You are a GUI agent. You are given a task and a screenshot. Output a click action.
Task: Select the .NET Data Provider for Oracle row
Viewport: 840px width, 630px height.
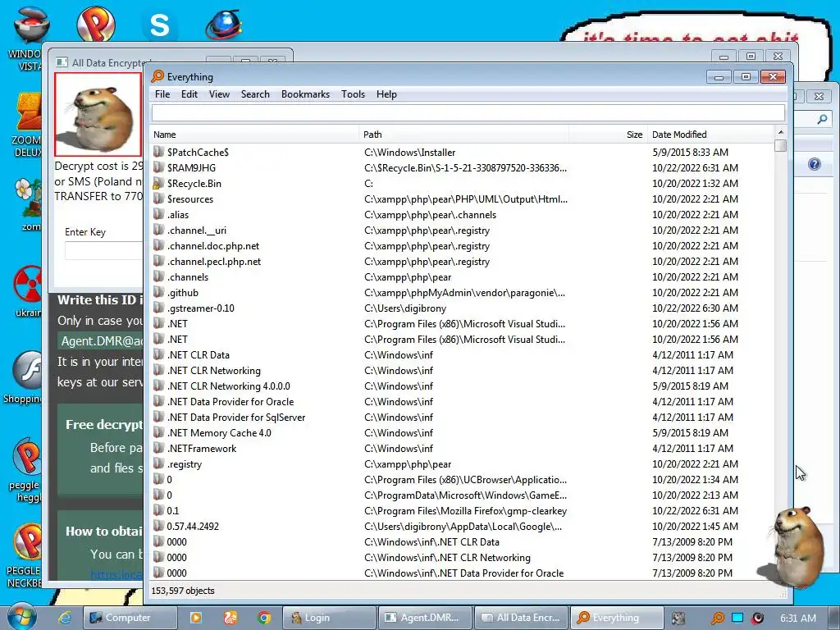pyautogui.click(x=463, y=401)
